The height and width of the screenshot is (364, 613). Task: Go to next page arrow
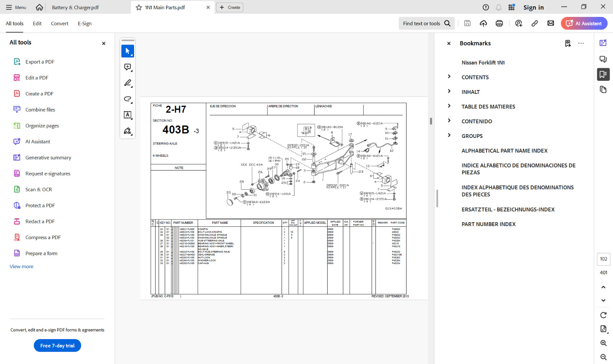[x=603, y=300]
